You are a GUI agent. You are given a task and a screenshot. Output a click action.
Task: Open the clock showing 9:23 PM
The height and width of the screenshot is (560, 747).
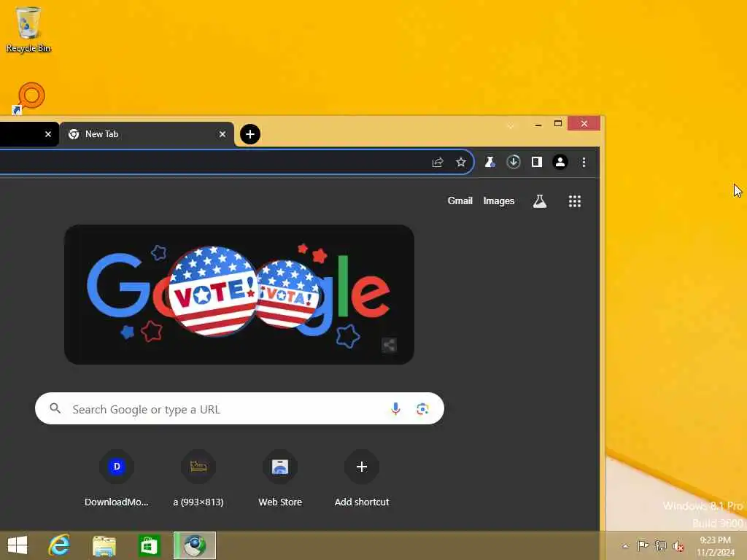(x=715, y=546)
